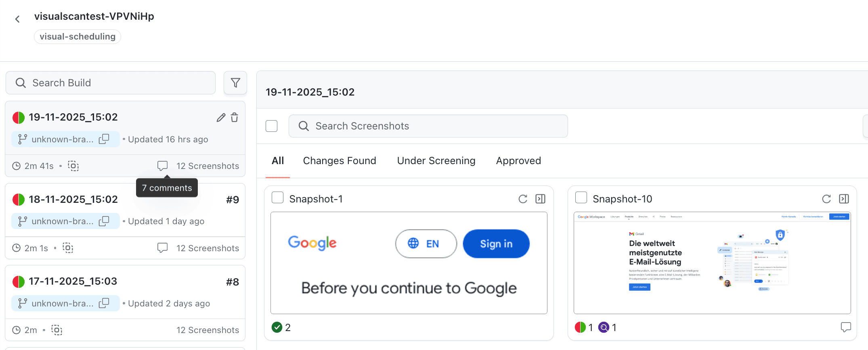Open side panel icon for Snapshot-10
The height and width of the screenshot is (350, 868).
(844, 199)
